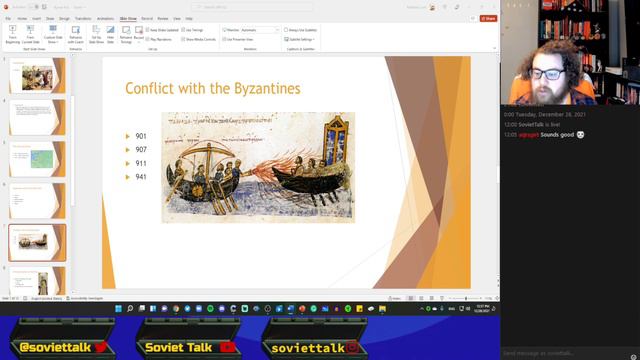The image size is (640, 360).
Task: Start slideshow From Current Slide
Action: 31,35
